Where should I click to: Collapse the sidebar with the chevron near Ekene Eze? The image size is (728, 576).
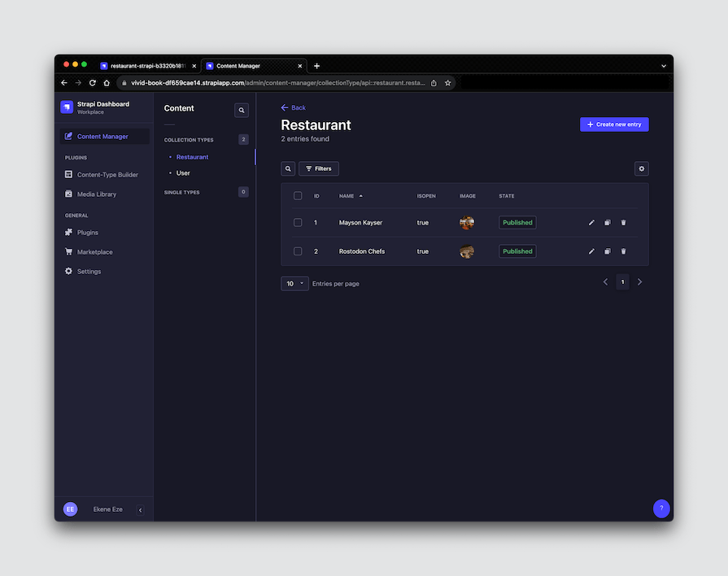point(139,508)
